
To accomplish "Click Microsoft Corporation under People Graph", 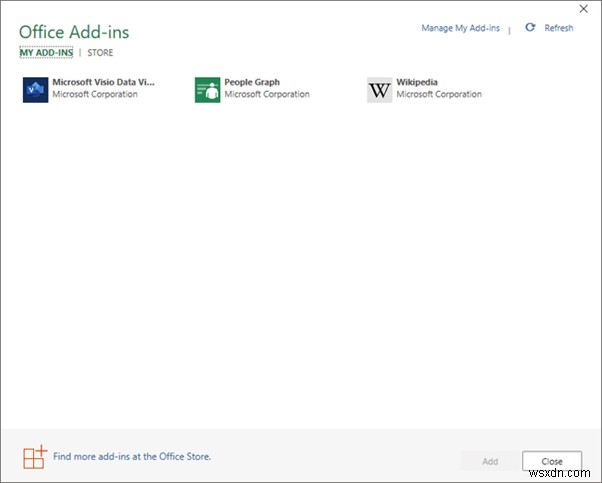I will coord(267,95).
